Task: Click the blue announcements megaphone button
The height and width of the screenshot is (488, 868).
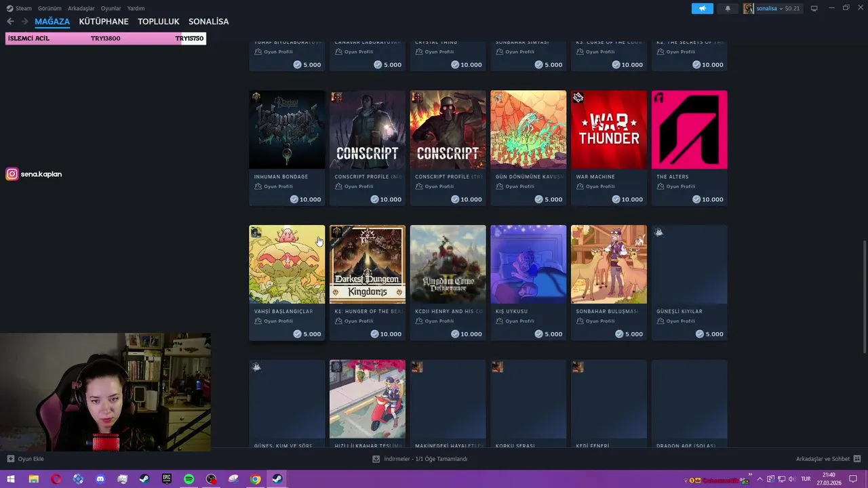Action: coord(703,8)
